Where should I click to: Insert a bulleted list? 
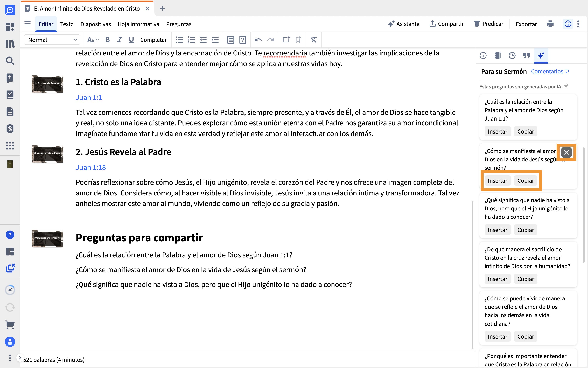[x=179, y=40]
